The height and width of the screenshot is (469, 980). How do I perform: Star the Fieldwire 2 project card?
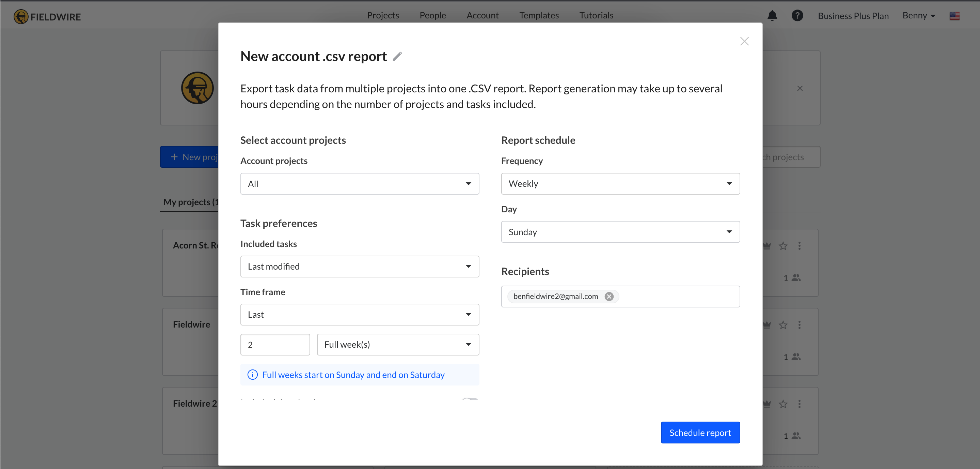coord(783,404)
